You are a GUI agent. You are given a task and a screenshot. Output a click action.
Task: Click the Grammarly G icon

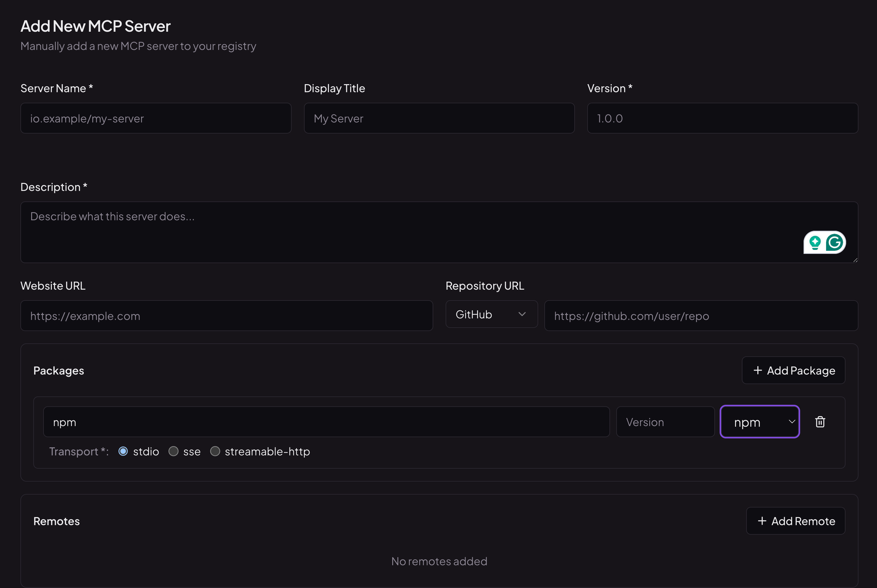click(x=834, y=242)
